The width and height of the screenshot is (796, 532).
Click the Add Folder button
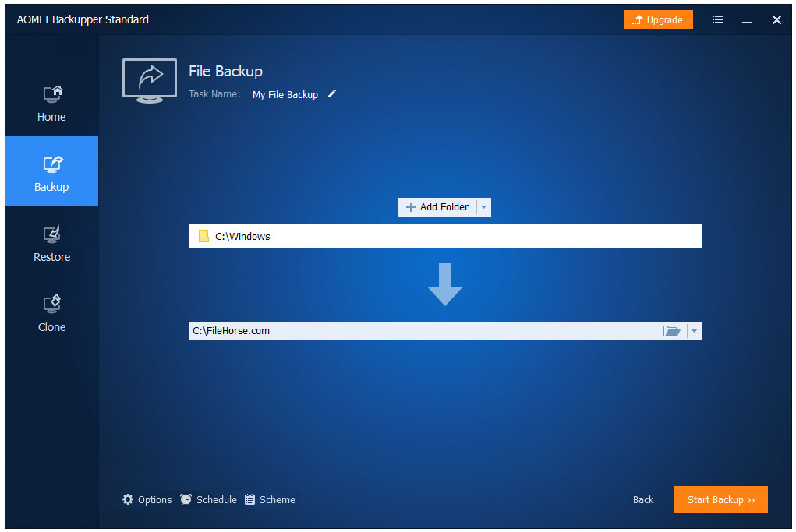(x=437, y=207)
